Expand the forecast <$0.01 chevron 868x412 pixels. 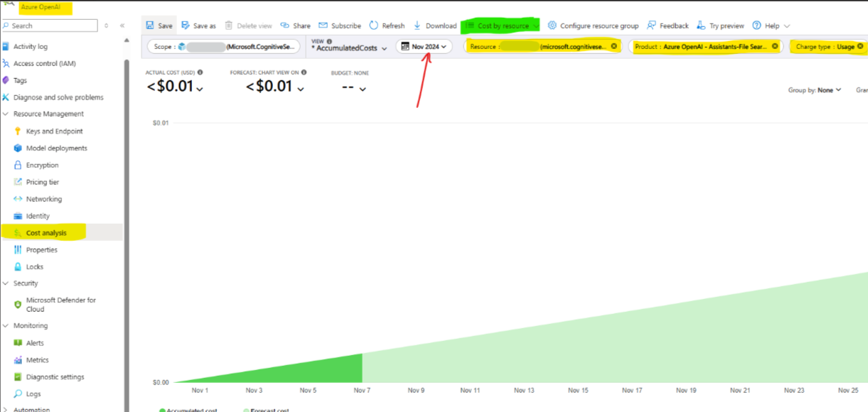click(301, 89)
